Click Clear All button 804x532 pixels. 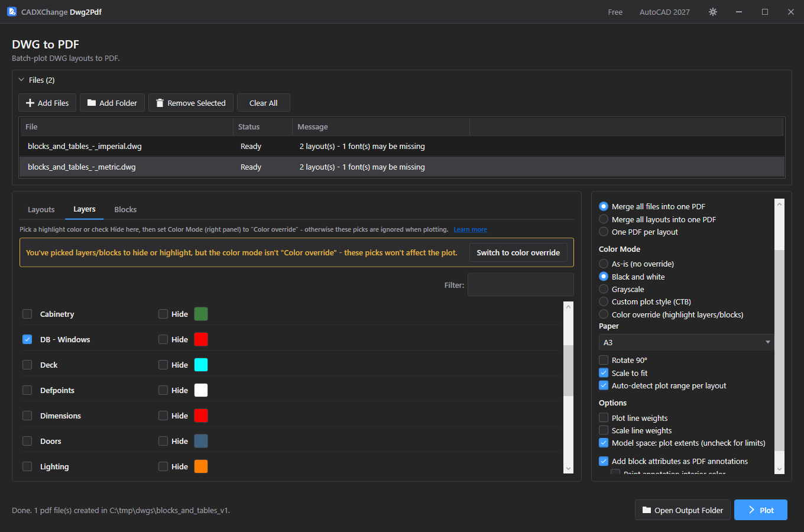click(264, 103)
